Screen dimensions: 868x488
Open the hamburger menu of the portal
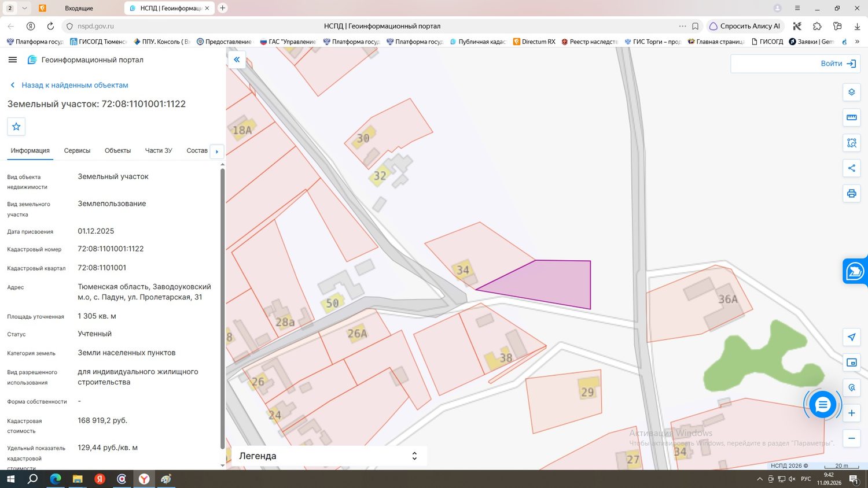13,60
